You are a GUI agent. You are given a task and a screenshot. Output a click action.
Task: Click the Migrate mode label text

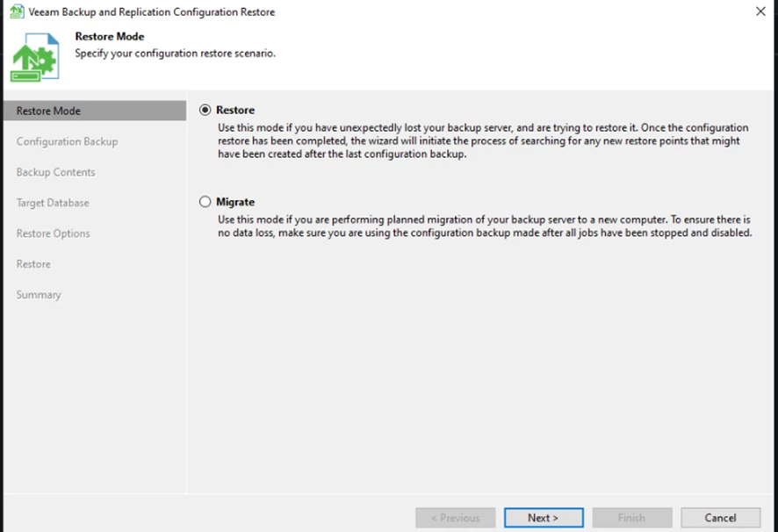[235, 202]
